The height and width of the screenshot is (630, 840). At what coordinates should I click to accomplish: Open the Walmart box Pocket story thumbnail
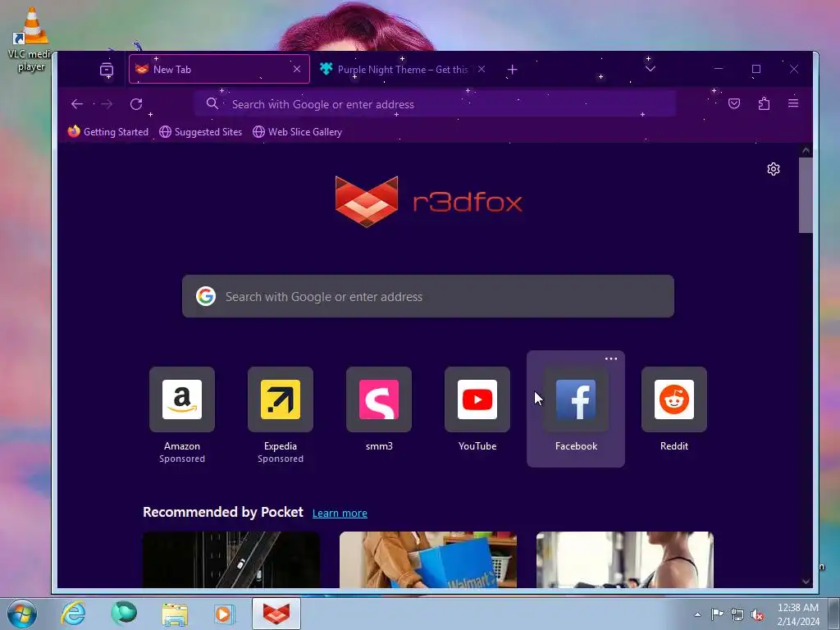tap(428, 559)
